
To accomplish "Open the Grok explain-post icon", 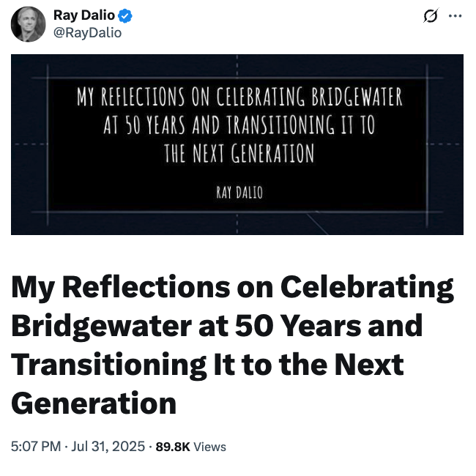I will pyautogui.click(x=430, y=16).
